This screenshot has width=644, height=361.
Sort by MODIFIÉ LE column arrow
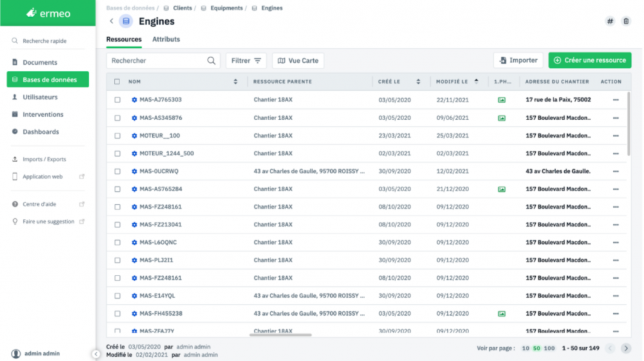click(476, 81)
